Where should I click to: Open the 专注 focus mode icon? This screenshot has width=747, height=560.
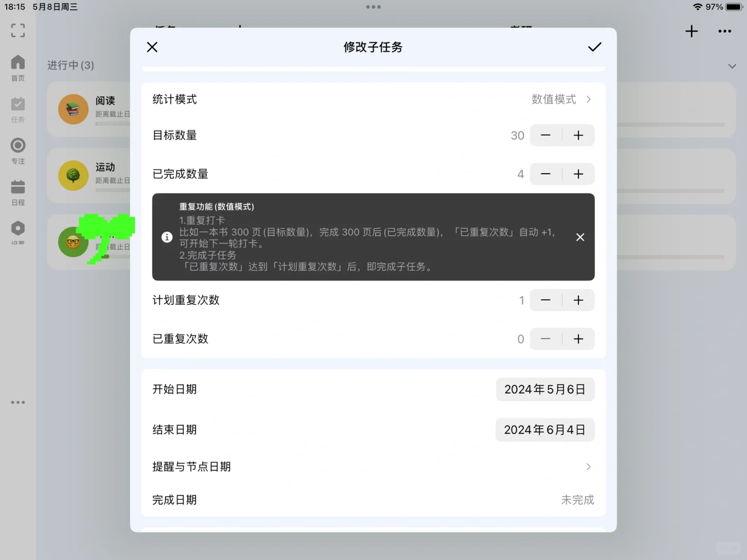click(18, 149)
